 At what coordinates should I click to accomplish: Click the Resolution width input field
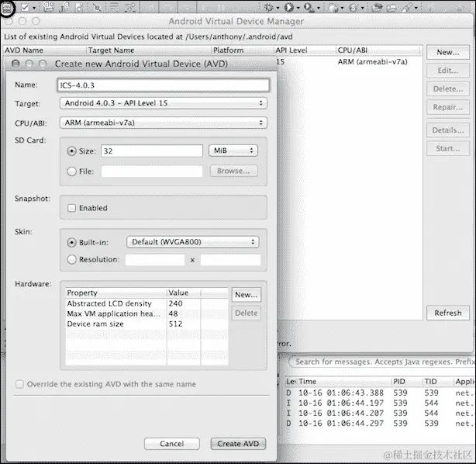155,260
